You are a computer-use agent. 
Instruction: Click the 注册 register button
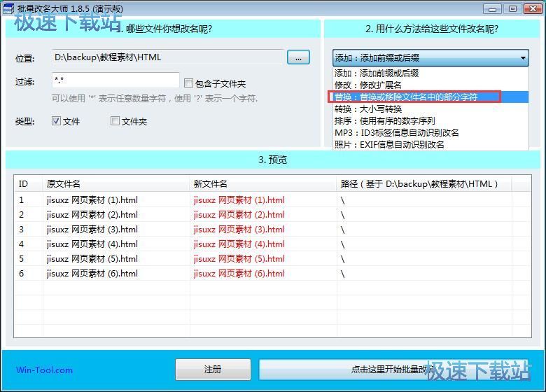pyautogui.click(x=213, y=370)
